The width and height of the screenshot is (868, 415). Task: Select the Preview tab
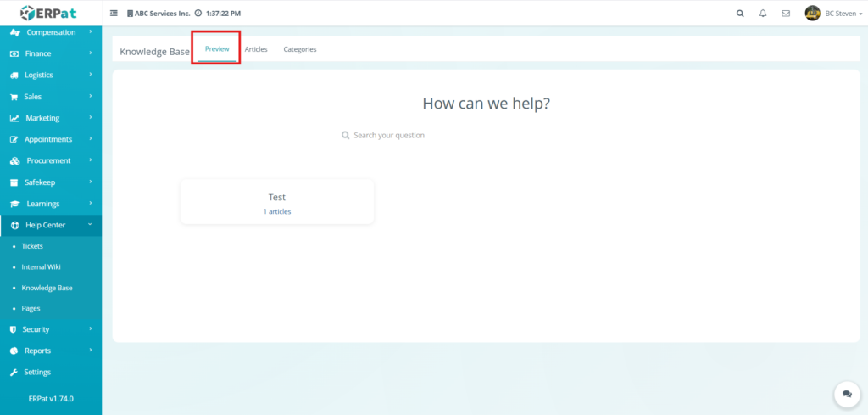click(x=217, y=49)
